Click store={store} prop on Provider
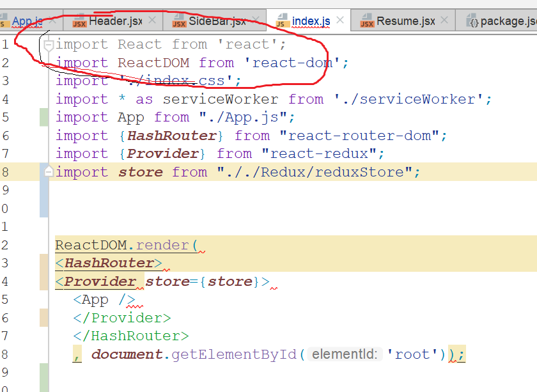Image resolution: width=537 pixels, height=392 pixels. 202,281
